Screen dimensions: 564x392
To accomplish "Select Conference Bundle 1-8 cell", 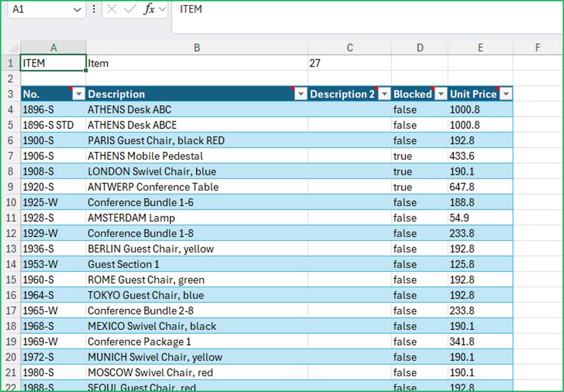I will point(197,233).
